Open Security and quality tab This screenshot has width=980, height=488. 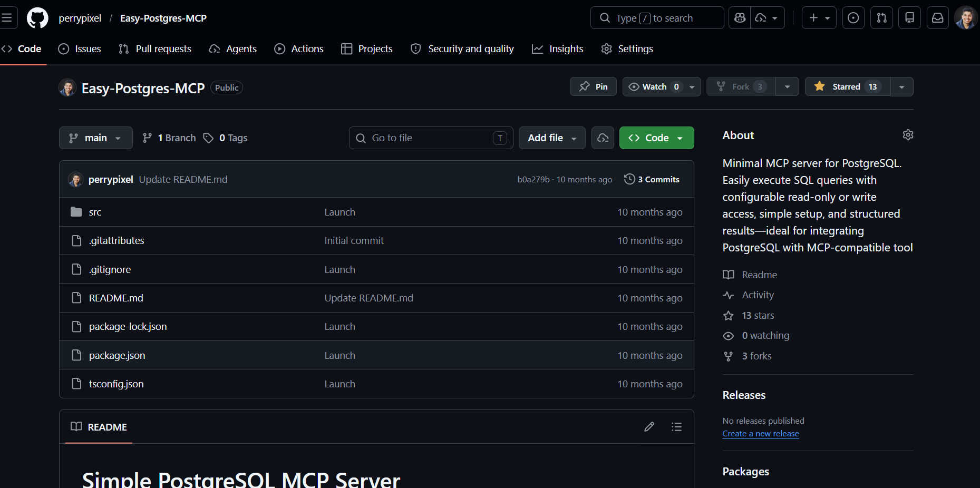click(x=462, y=48)
